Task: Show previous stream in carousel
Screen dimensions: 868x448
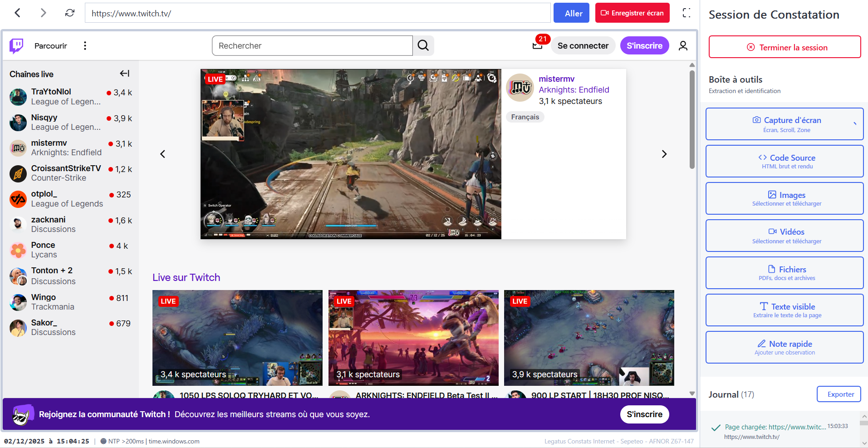Action: (x=163, y=154)
